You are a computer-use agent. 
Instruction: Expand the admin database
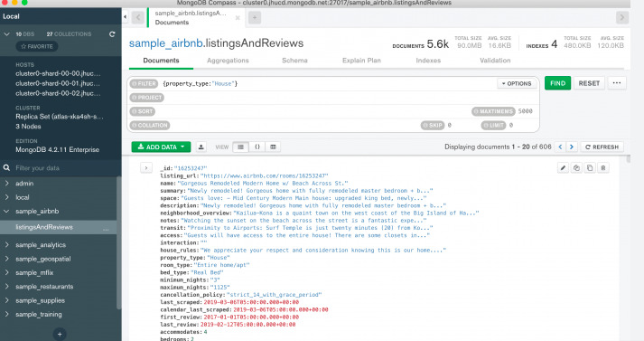point(6,183)
